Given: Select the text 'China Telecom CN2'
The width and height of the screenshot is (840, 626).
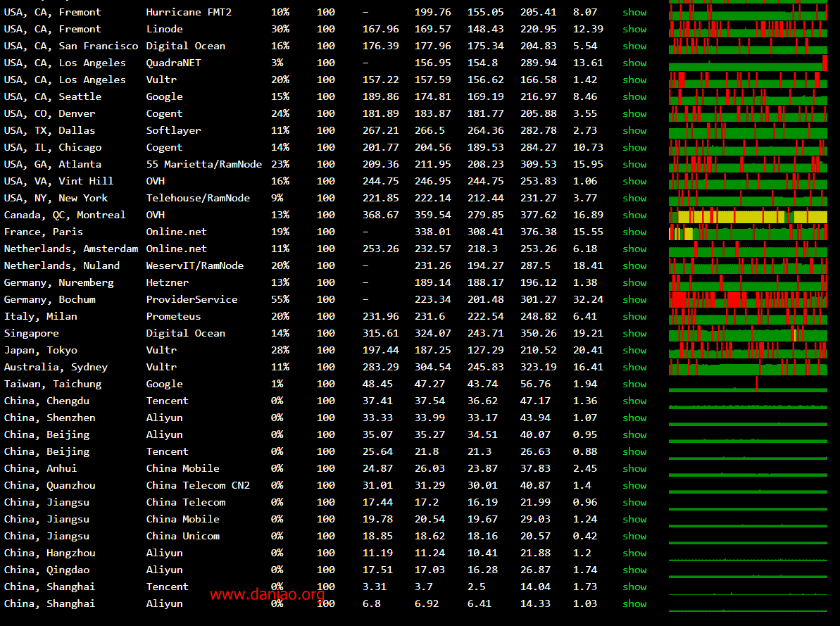Looking at the screenshot, I should 198,486.
